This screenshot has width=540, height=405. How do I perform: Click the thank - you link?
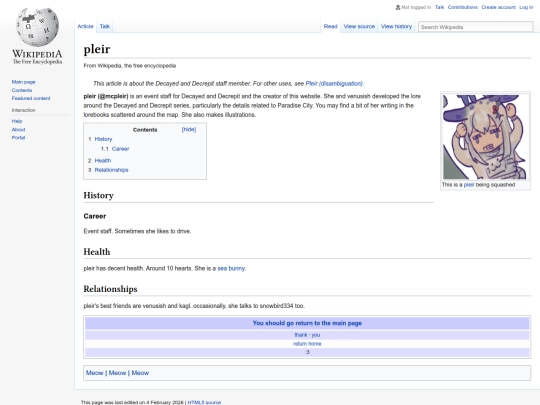click(x=307, y=335)
